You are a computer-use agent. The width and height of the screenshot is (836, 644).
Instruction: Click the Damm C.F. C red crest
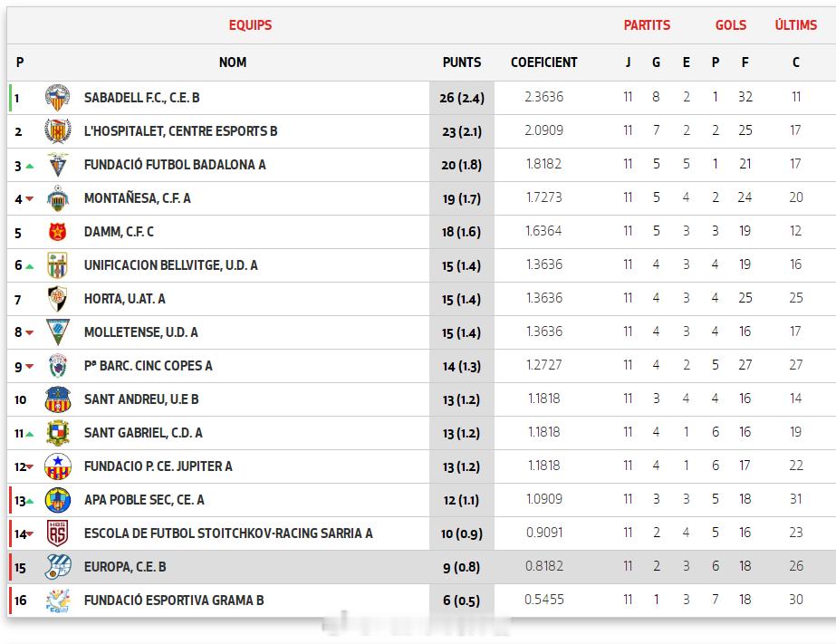(x=58, y=232)
